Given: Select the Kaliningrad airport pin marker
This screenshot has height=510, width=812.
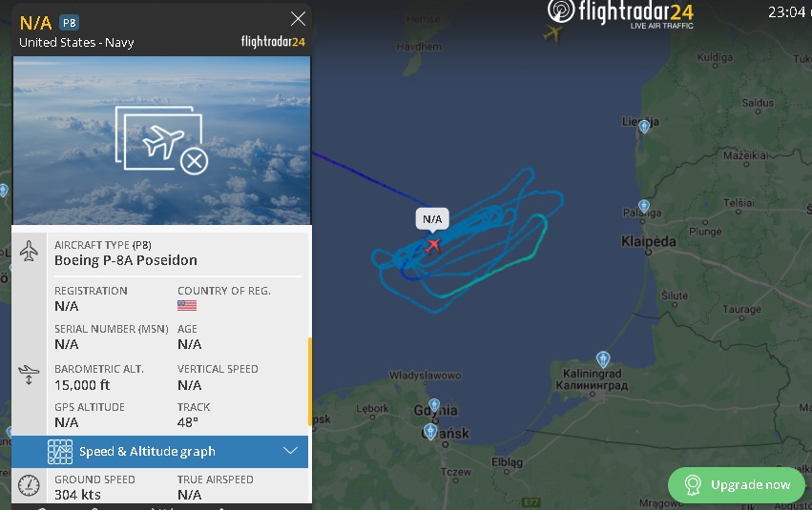Looking at the screenshot, I should 603,358.
